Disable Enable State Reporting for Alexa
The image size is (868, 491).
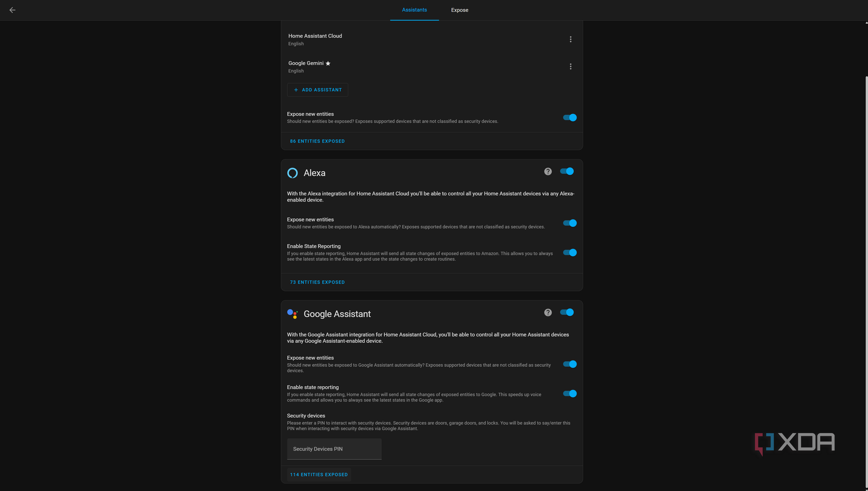tap(570, 253)
